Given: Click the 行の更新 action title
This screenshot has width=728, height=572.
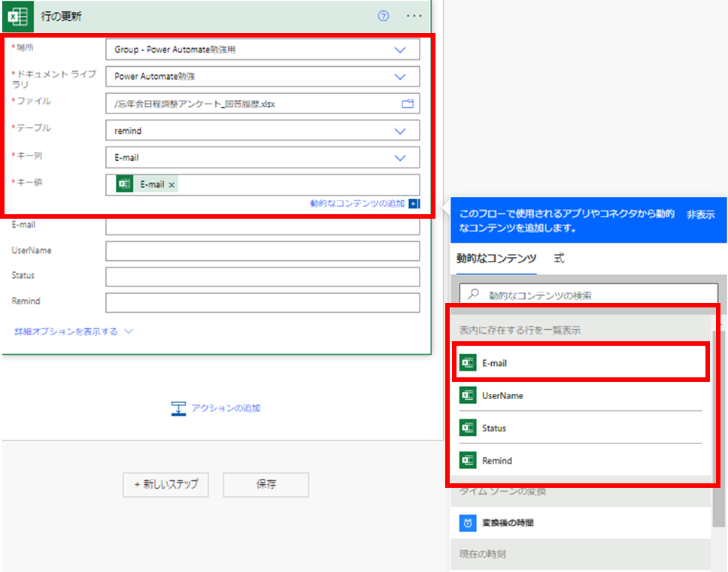Looking at the screenshot, I should 61,17.
